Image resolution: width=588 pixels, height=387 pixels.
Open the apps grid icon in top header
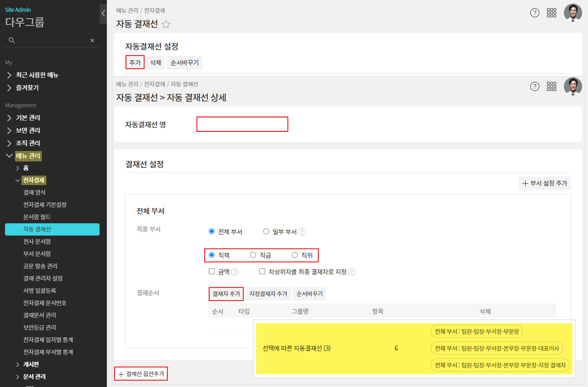[552, 13]
